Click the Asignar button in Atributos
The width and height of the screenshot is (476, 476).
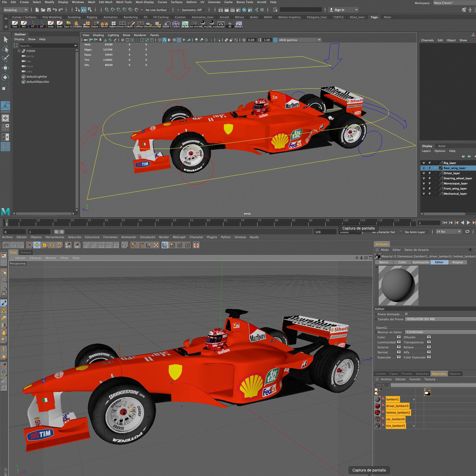pyautogui.click(x=458, y=262)
